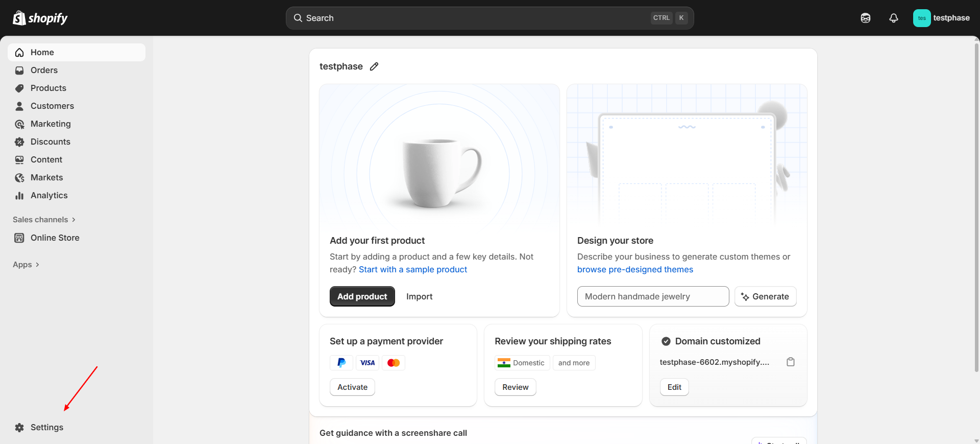Open Products in sidebar
Image resolution: width=980 pixels, height=444 pixels.
tap(77, 88)
